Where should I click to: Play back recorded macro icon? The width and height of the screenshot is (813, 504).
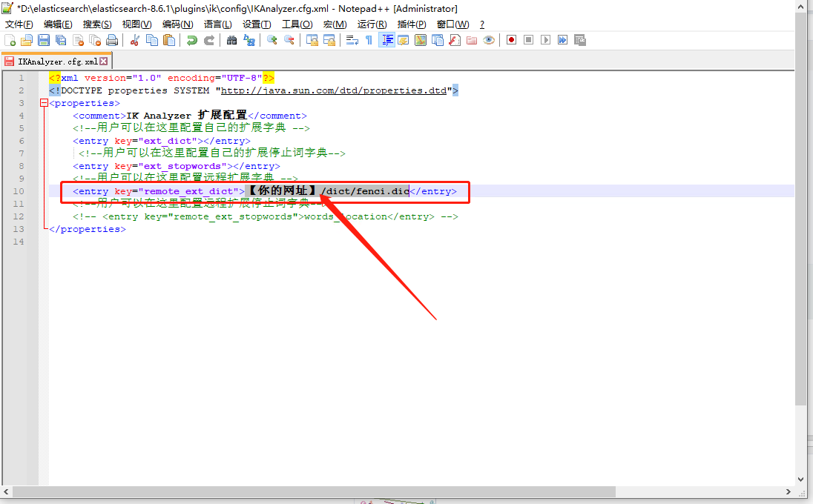click(545, 41)
